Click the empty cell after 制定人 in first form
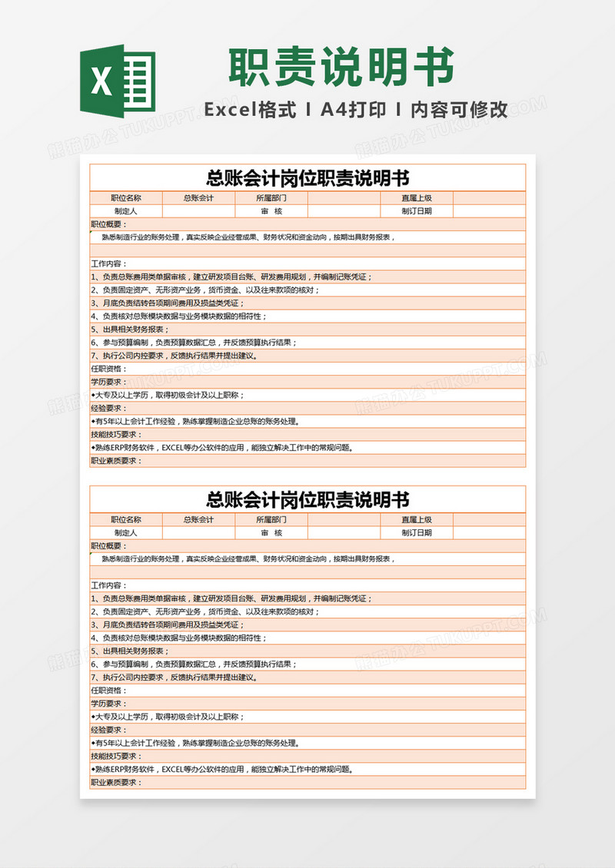This screenshot has height=868, width=615. click(199, 211)
